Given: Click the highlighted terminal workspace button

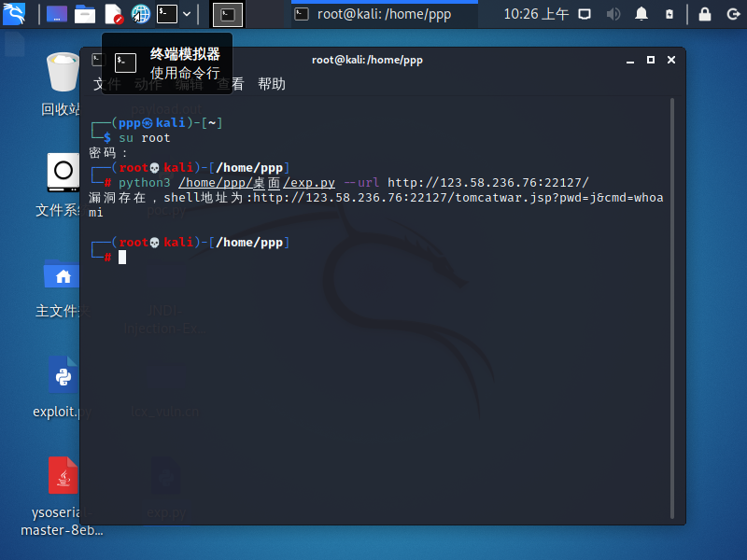Looking at the screenshot, I should [x=228, y=14].
